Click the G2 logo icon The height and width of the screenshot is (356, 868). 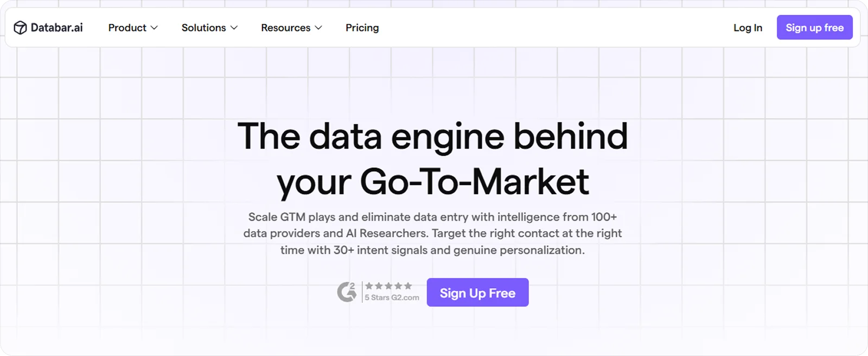point(347,292)
